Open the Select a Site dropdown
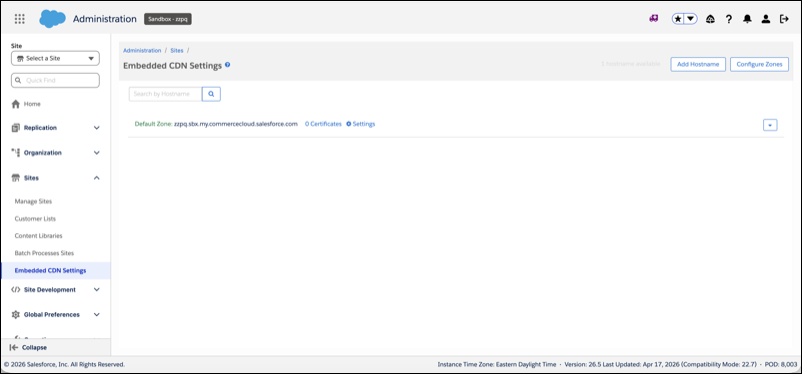Screen dimensions: 802x374 click(x=55, y=58)
